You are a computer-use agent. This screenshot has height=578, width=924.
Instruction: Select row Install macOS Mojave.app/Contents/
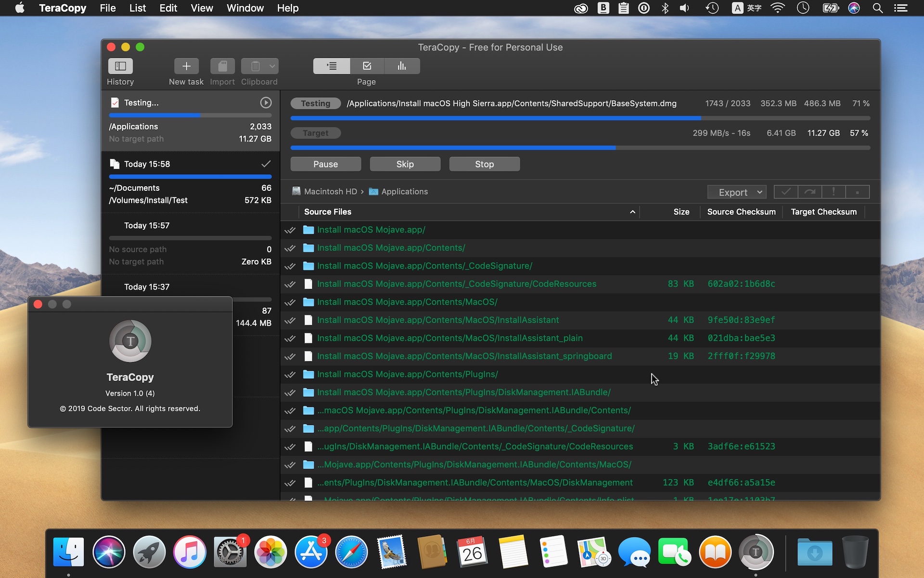(580, 248)
